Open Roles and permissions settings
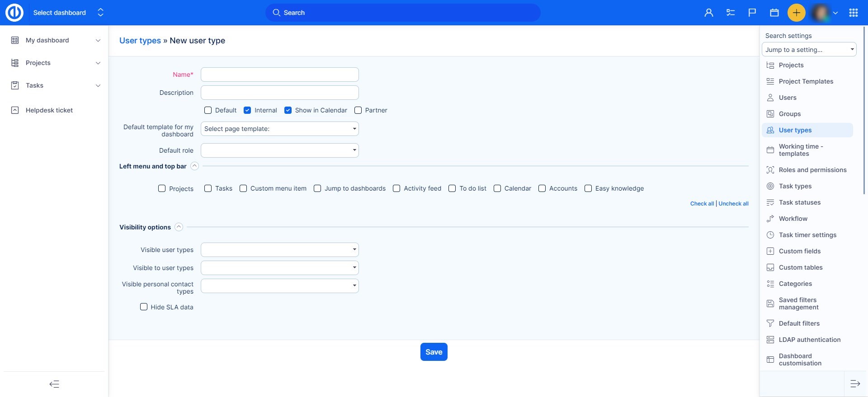Image resolution: width=868 pixels, height=397 pixels. 812,170
